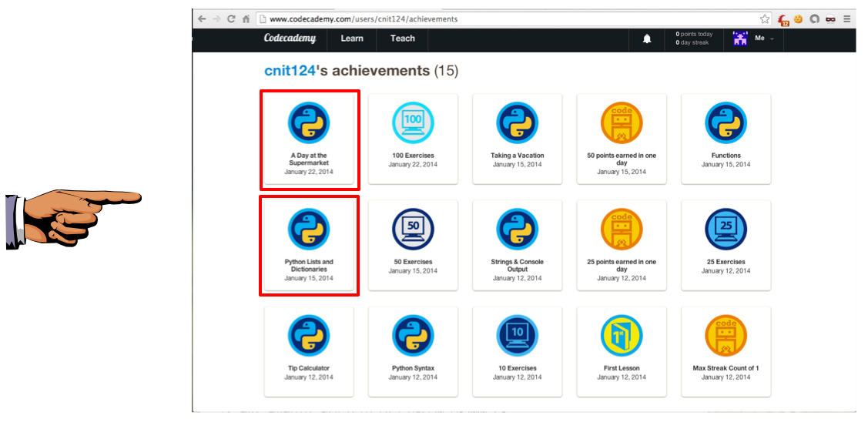Click the Python Lists and Dictionaries badge icon
Screen dimensions: 868x429
coord(309,230)
